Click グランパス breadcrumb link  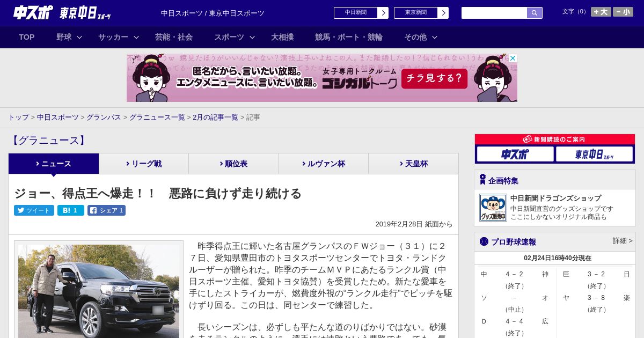click(104, 117)
